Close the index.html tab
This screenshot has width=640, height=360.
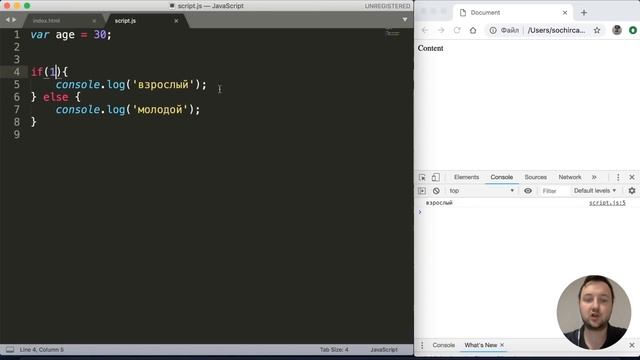tap(94, 21)
